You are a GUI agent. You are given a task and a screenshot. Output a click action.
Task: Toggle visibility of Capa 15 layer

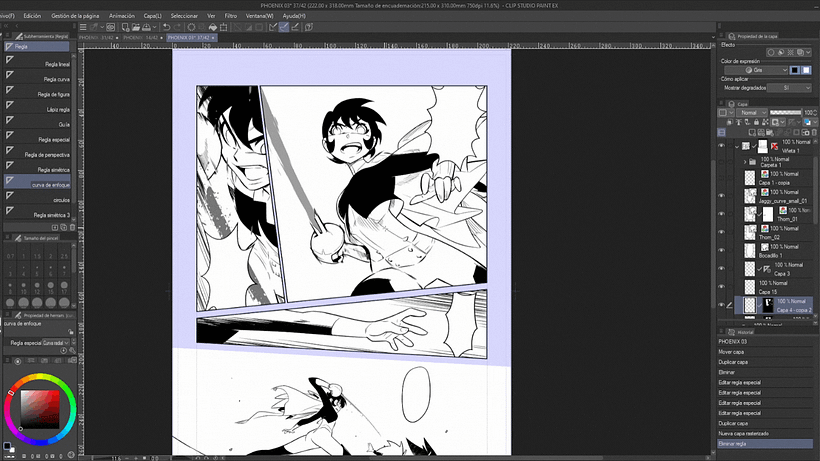coord(722,287)
